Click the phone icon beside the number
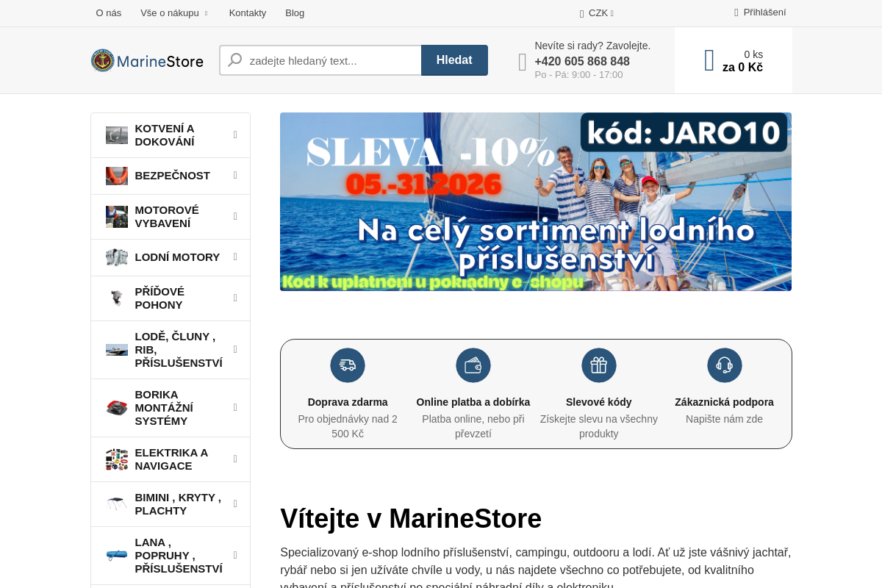Screen dimensions: 882x588 click(x=523, y=62)
